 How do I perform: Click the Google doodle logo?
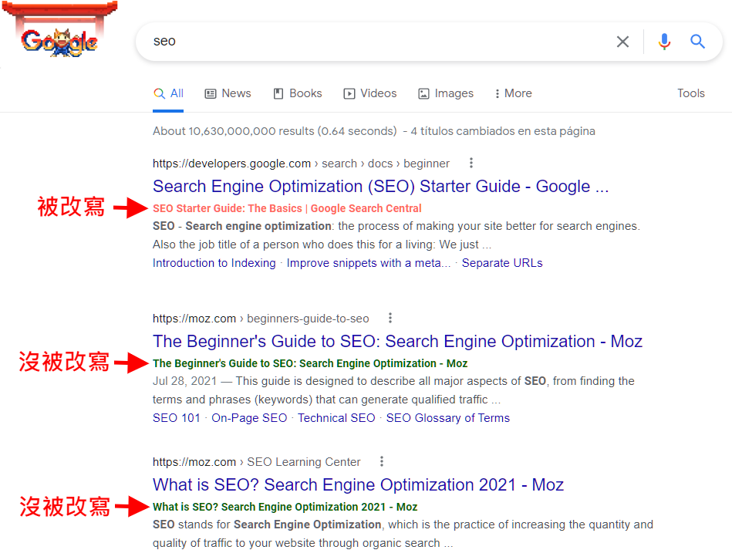click(x=59, y=29)
